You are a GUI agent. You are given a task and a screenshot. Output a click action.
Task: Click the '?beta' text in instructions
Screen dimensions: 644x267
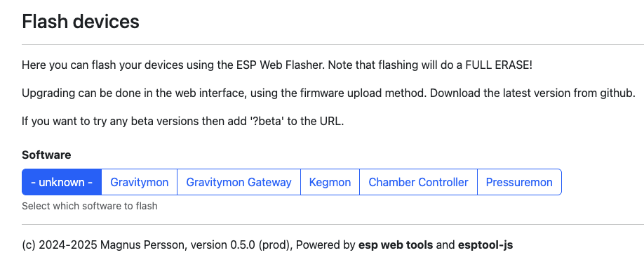(x=267, y=122)
